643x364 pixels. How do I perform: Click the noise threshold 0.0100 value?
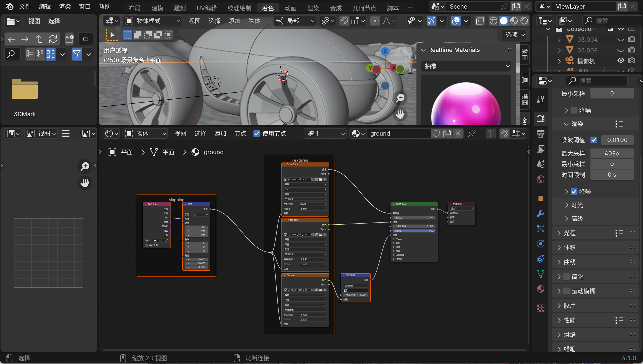click(617, 140)
